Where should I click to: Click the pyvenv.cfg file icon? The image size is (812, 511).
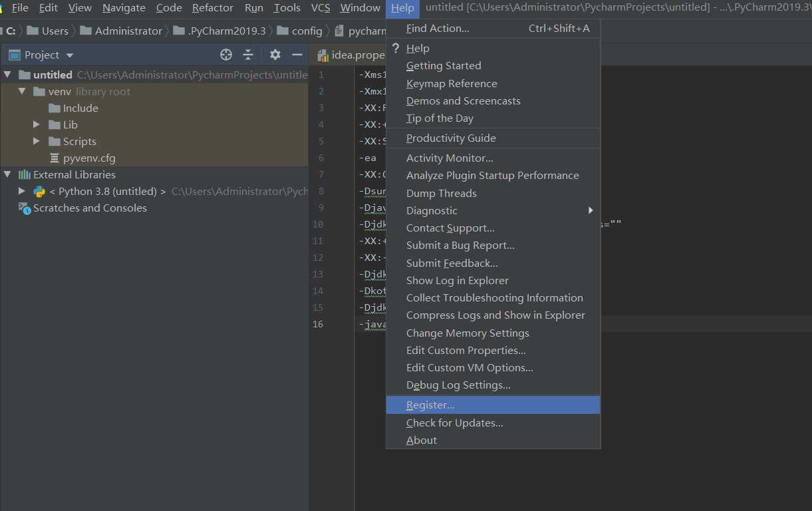coord(55,158)
